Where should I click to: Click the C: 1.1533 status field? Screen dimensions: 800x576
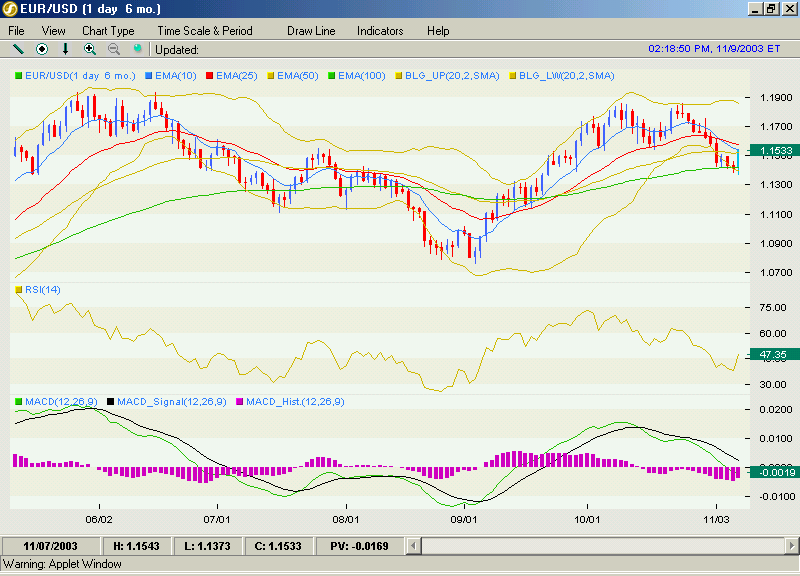(x=278, y=546)
